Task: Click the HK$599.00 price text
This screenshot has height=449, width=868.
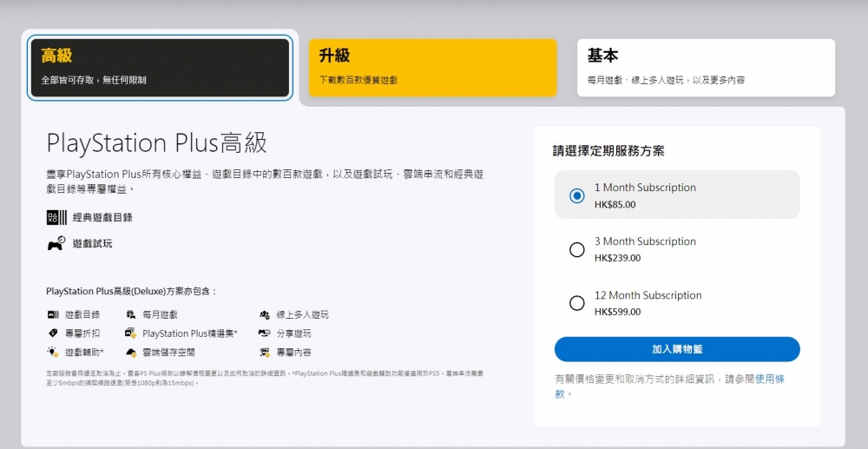Action: coord(617,312)
